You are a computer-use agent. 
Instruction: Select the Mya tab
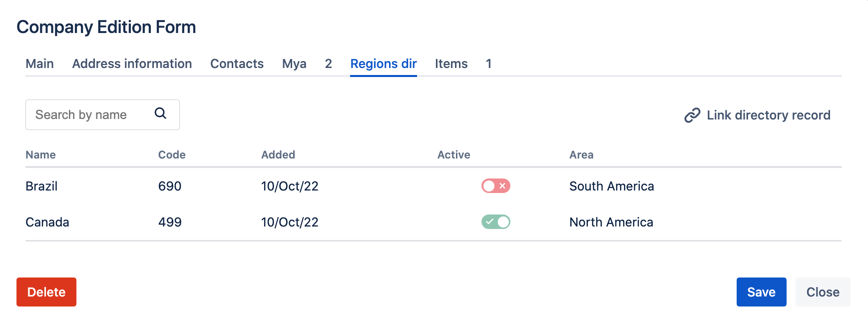[294, 64]
